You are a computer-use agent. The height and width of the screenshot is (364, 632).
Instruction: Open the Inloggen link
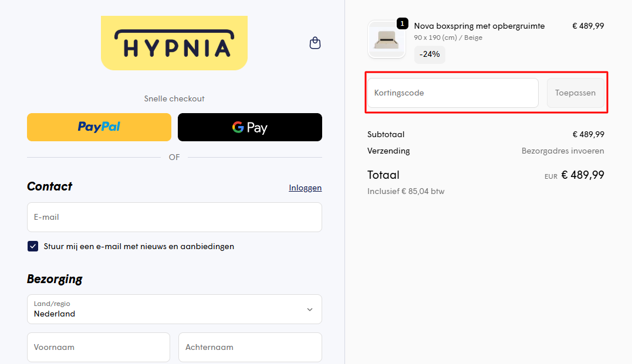pos(305,188)
